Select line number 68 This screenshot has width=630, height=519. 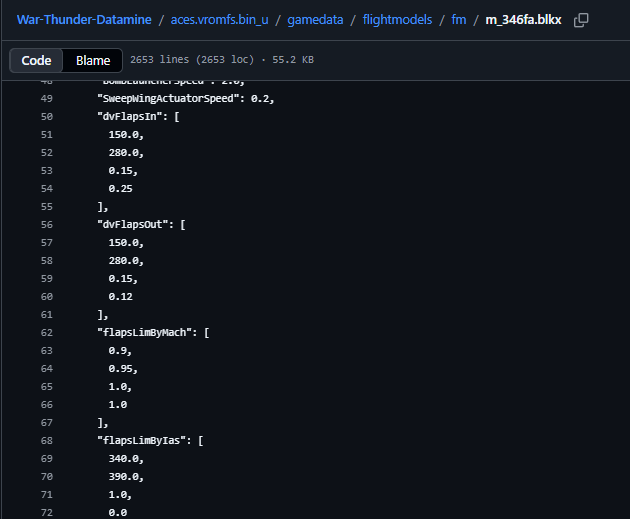[47, 441]
